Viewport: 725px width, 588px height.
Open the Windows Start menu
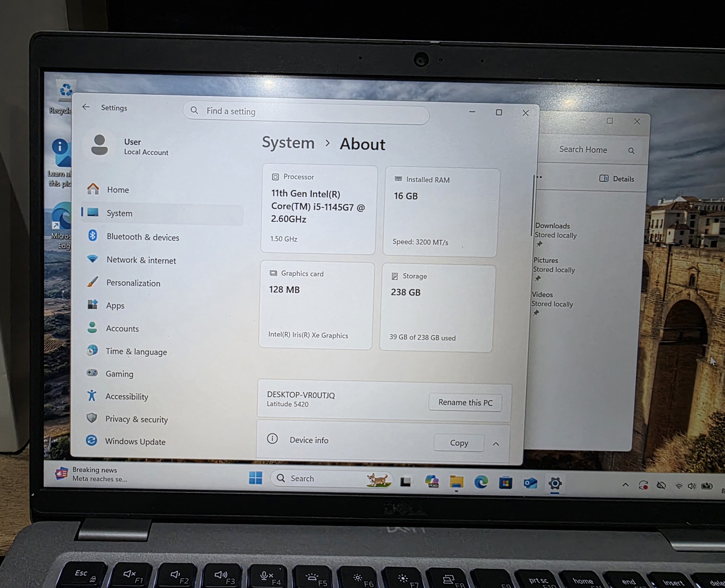[255, 478]
